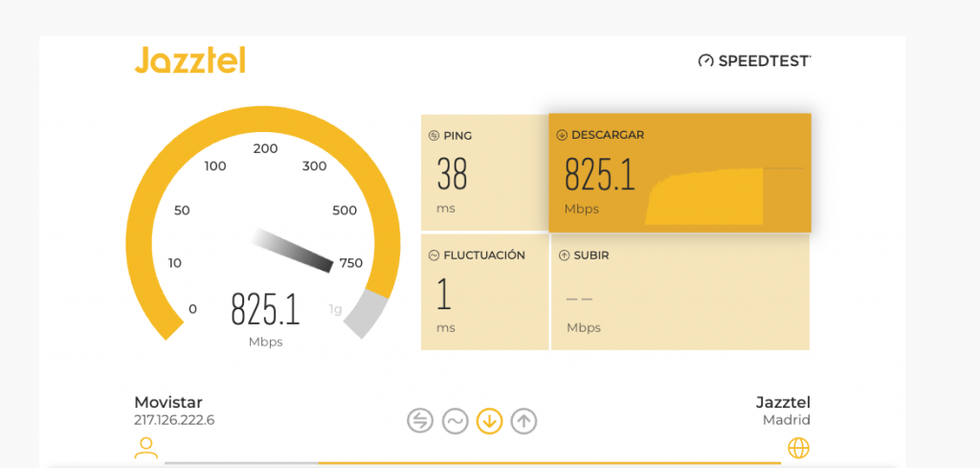Click the 825.1 value in DESCARGAR tile
The width and height of the screenshot is (980, 468).
pyautogui.click(x=600, y=173)
